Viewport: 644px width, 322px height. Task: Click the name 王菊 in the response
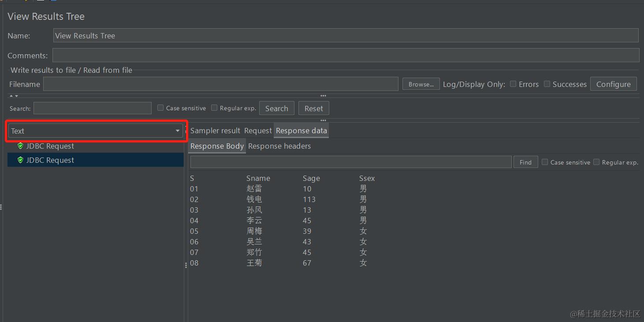254,263
